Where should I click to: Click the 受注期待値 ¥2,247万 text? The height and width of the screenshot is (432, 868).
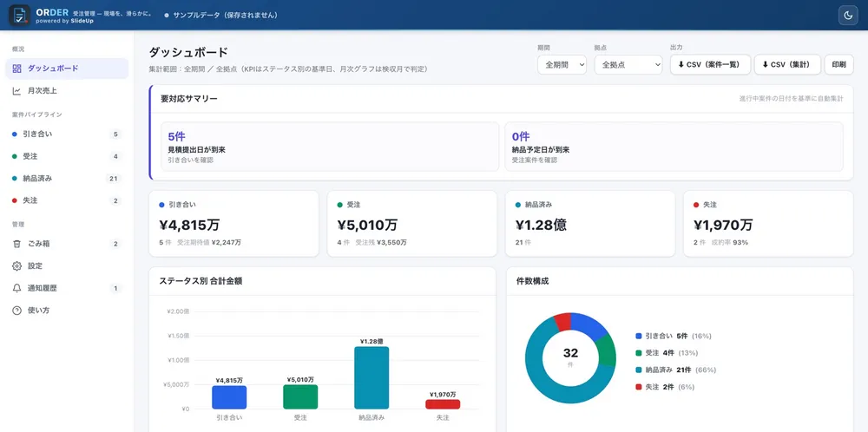tap(209, 242)
